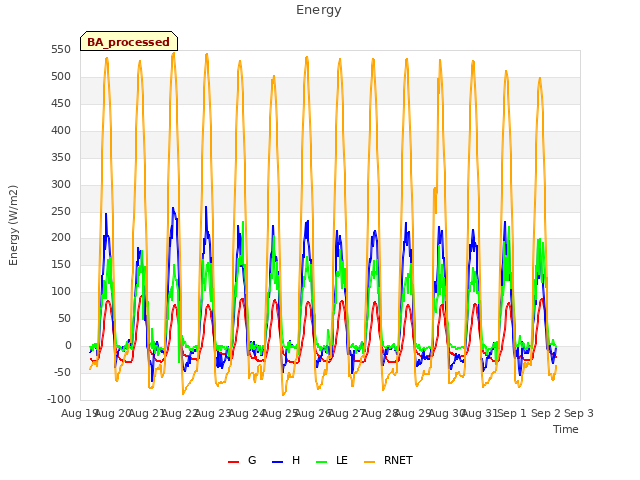Select the RNET legend label

(x=398, y=460)
